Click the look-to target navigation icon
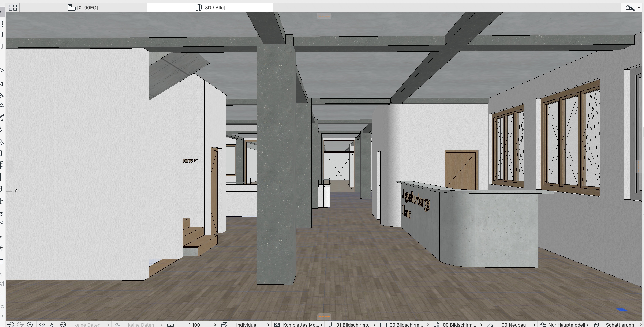644x327 pixels. pyautogui.click(x=63, y=324)
